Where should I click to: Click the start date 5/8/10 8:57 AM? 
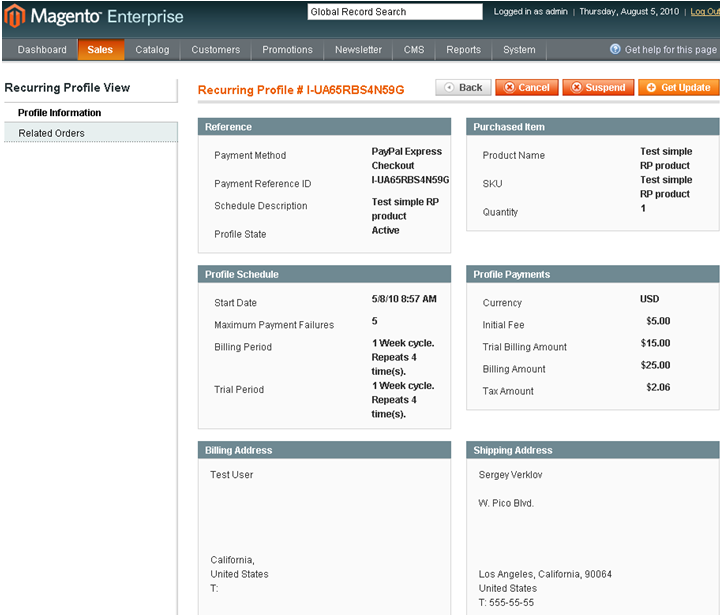[404, 299]
